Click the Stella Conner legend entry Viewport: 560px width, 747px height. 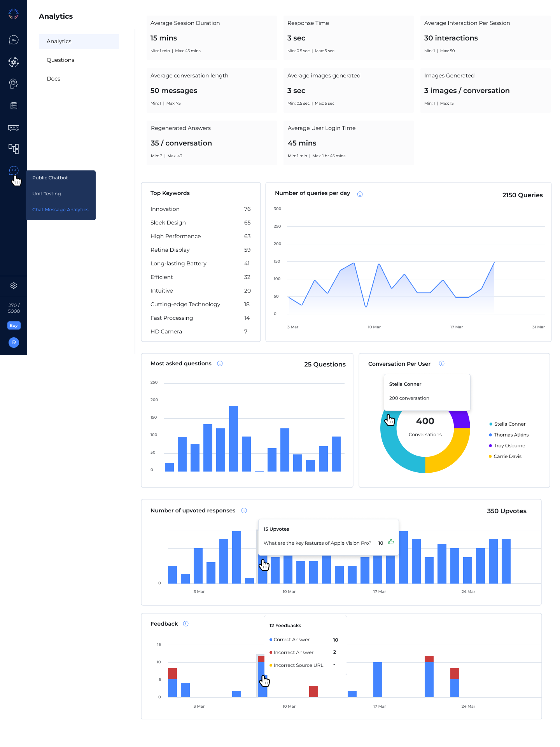click(x=507, y=424)
